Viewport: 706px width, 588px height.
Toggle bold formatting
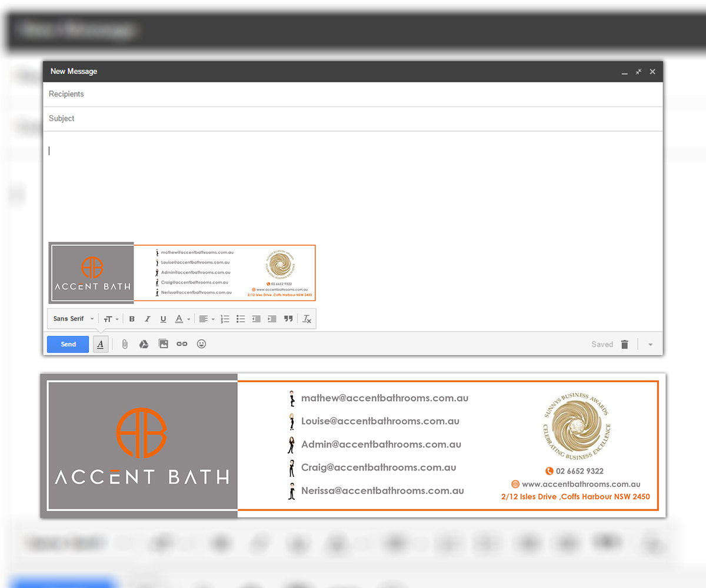132,319
